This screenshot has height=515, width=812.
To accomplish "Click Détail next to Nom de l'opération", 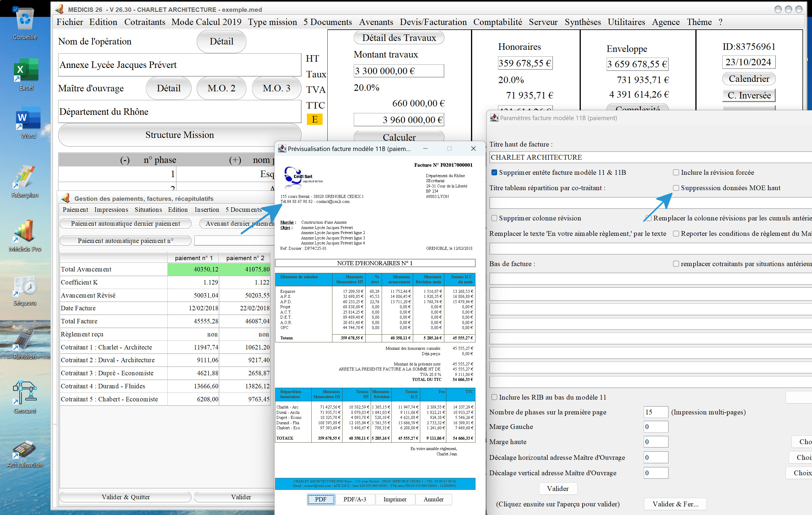I will coord(221,42).
